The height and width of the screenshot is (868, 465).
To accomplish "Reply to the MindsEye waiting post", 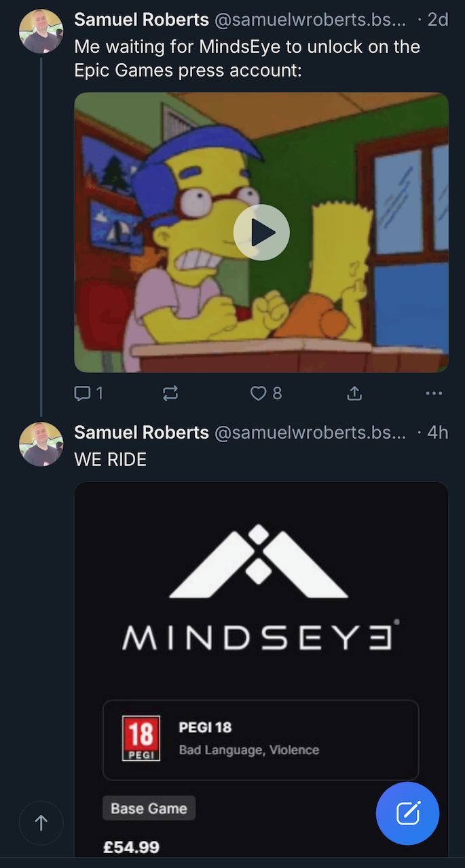I will pos(88,393).
